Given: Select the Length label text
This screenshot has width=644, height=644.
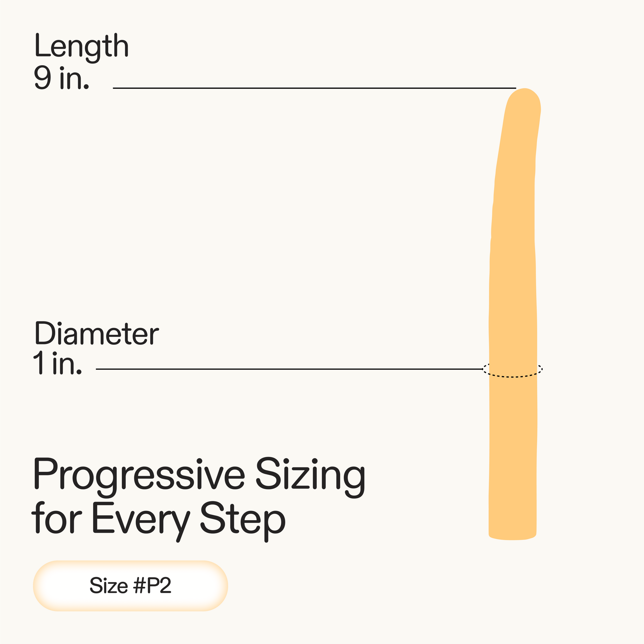Looking at the screenshot, I should 81,47.
